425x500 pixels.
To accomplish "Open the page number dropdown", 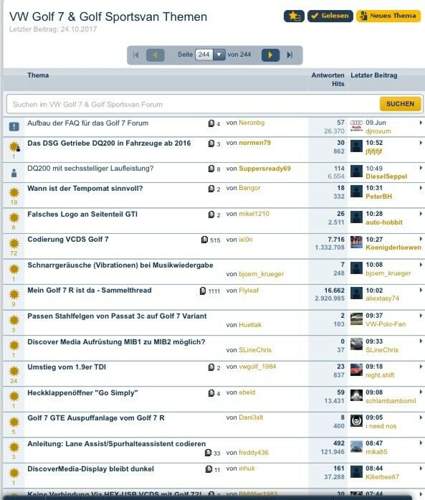I will pyautogui.click(x=219, y=55).
